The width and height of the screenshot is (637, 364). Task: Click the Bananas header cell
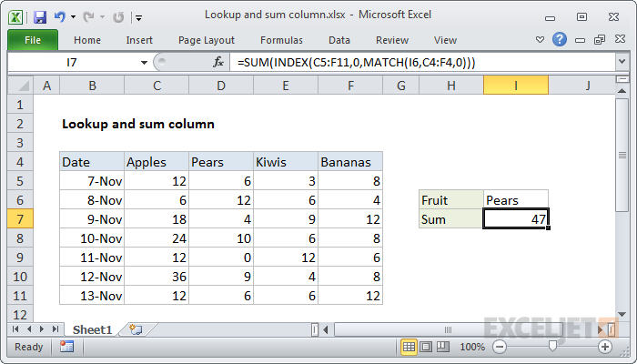(350, 162)
